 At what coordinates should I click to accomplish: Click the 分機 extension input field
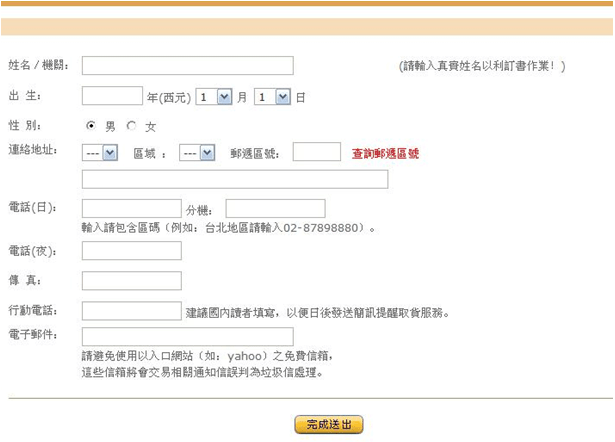275,209
